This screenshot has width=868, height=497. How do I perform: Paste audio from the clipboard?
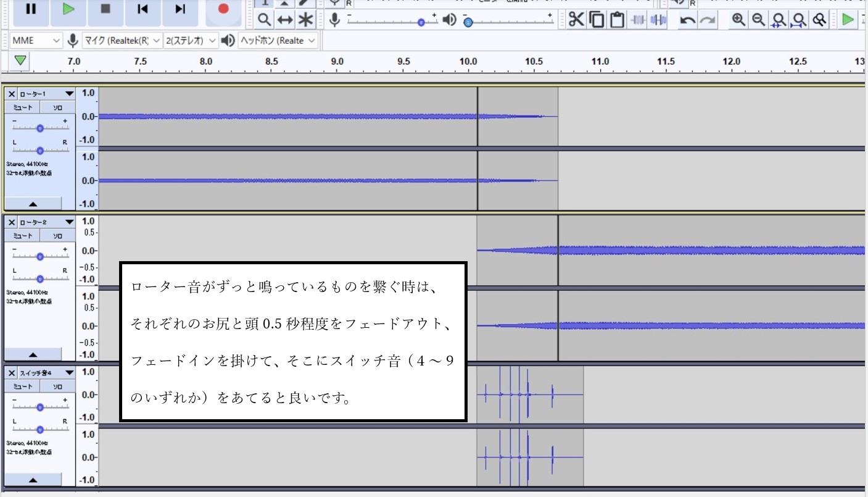click(617, 20)
